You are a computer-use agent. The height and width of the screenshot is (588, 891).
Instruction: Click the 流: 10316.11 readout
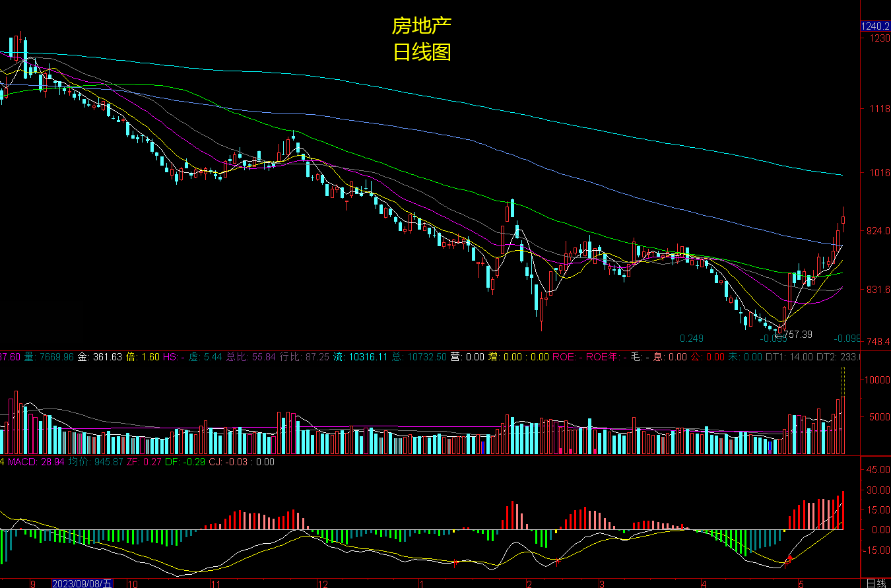point(361,357)
